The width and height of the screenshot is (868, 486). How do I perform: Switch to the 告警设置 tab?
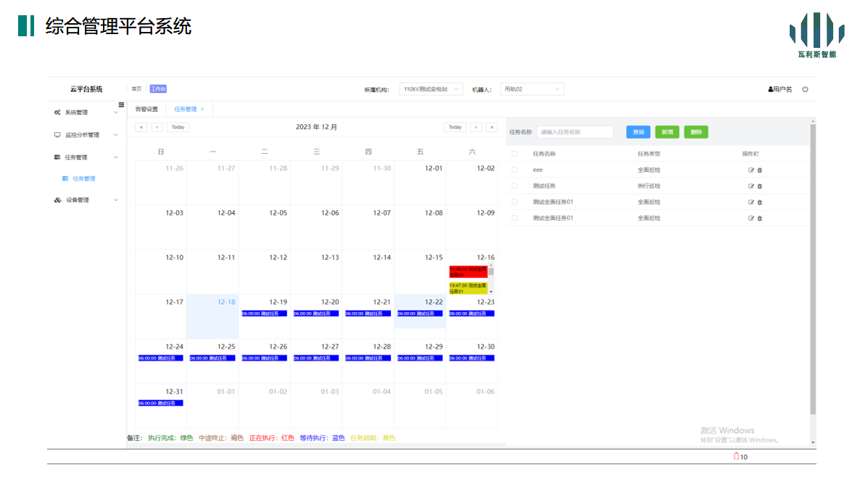[146, 110]
